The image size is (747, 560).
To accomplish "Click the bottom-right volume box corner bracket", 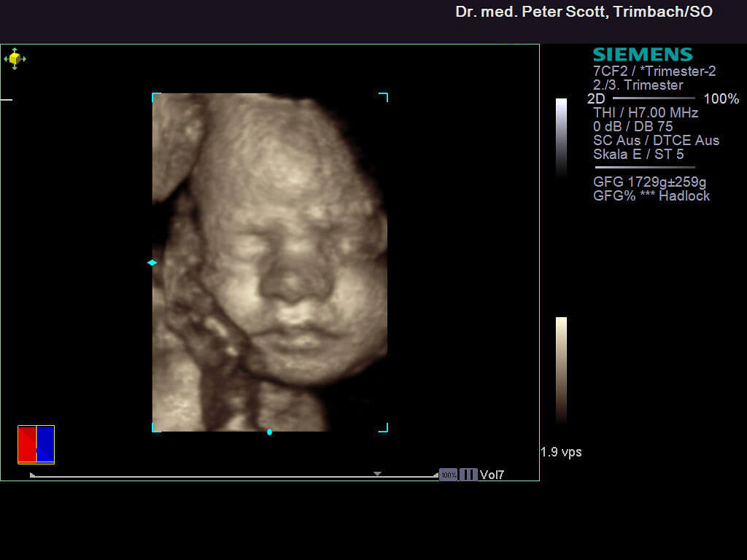I will pyautogui.click(x=384, y=428).
